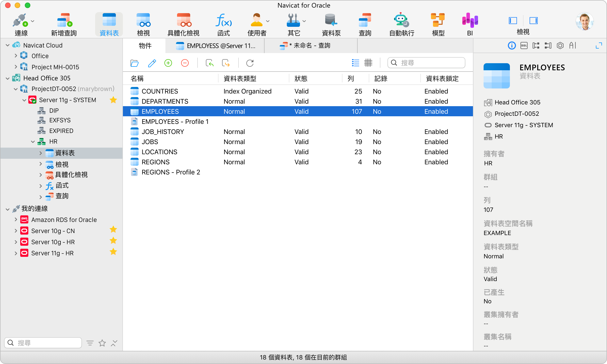Viewport: 607px width, 364px height.
Task: Open the DDL panel icon
Action: pyautogui.click(x=524, y=45)
